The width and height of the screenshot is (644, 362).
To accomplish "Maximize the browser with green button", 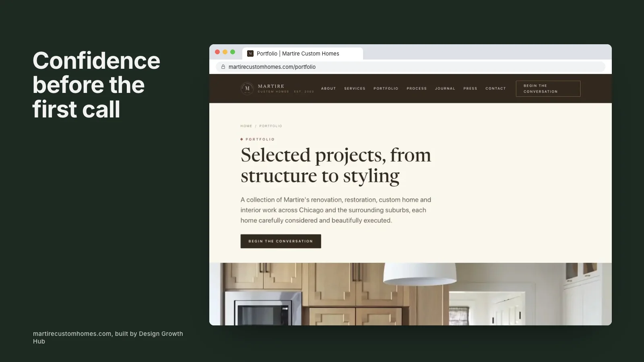I will point(233,52).
